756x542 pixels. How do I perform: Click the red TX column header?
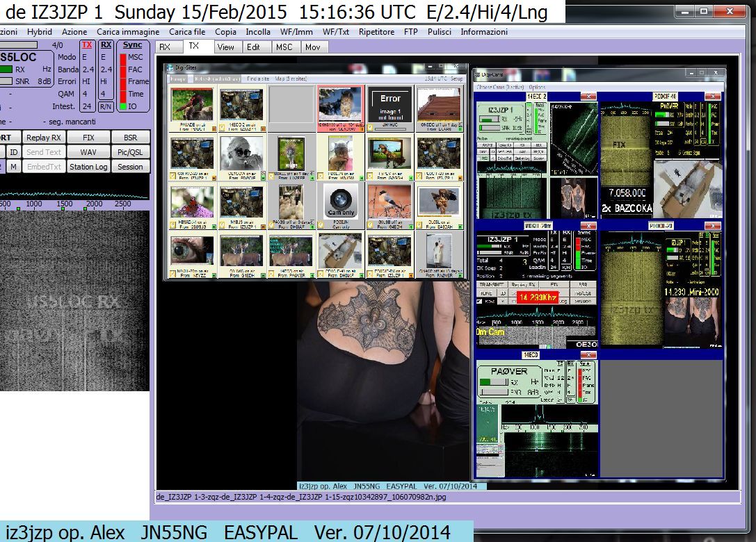pyautogui.click(x=87, y=44)
